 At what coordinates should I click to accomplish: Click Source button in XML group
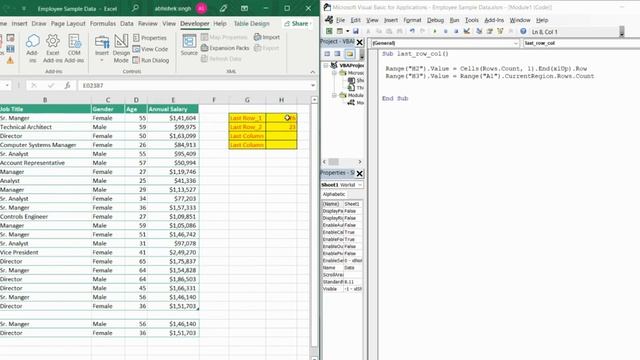189,45
